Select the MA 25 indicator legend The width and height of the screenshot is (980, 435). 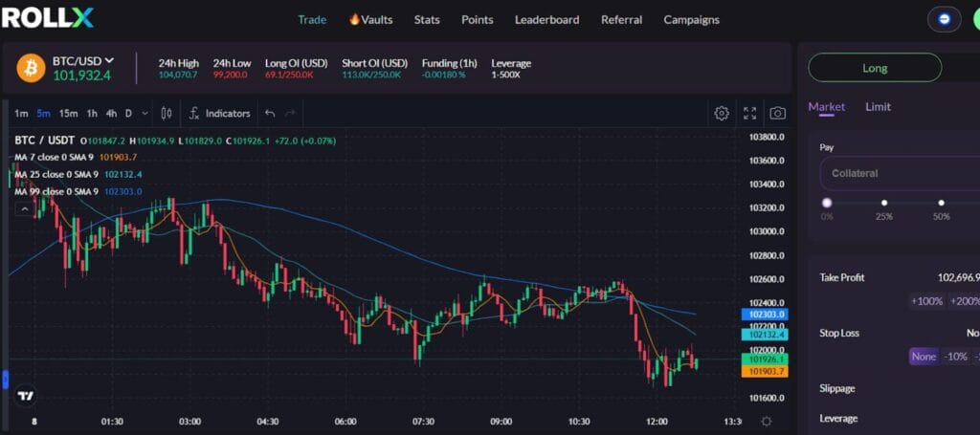pyautogui.click(x=78, y=174)
